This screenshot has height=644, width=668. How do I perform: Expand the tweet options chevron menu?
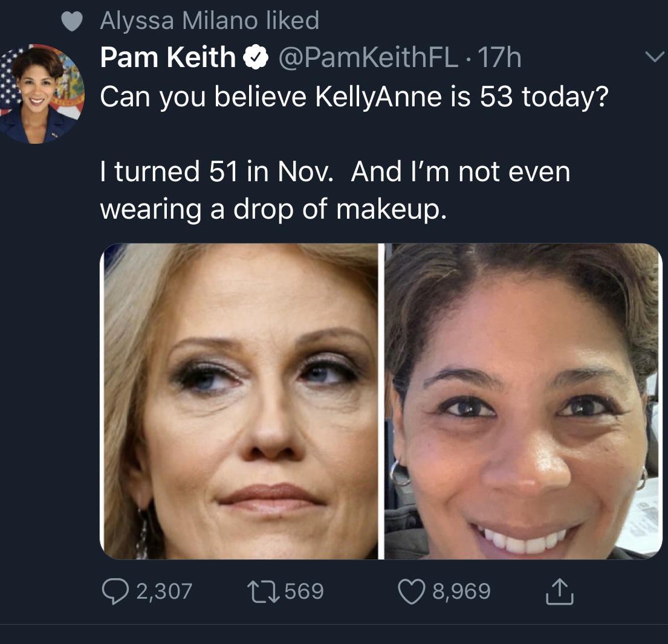[x=654, y=58]
